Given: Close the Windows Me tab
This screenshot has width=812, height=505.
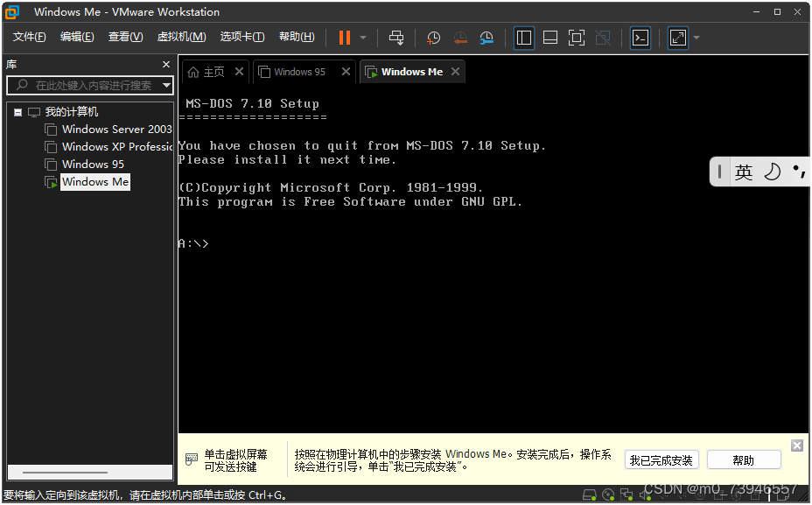Looking at the screenshot, I should (x=455, y=72).
